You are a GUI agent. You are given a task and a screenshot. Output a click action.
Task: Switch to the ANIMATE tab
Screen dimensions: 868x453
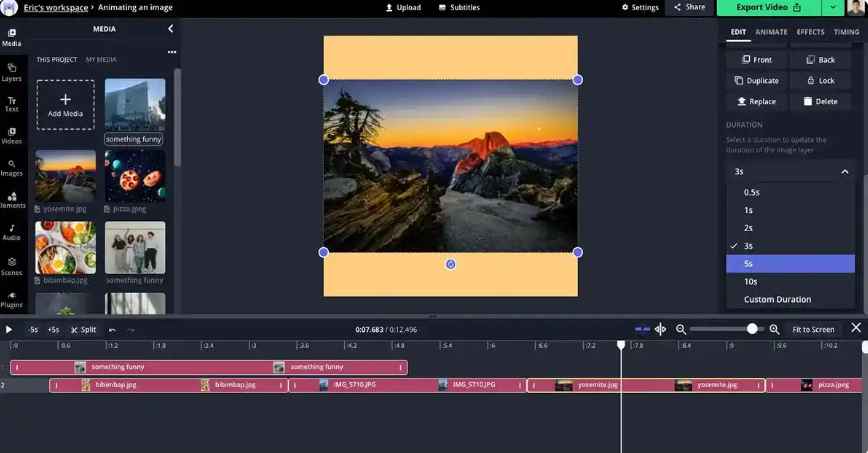(771, 32)
